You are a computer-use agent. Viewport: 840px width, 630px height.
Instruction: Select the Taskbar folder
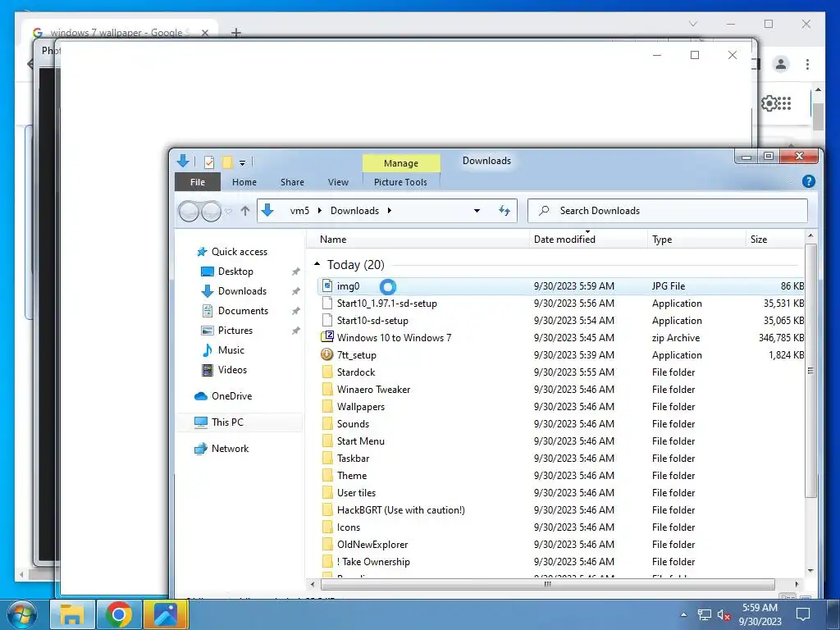[x=353, y=458]
